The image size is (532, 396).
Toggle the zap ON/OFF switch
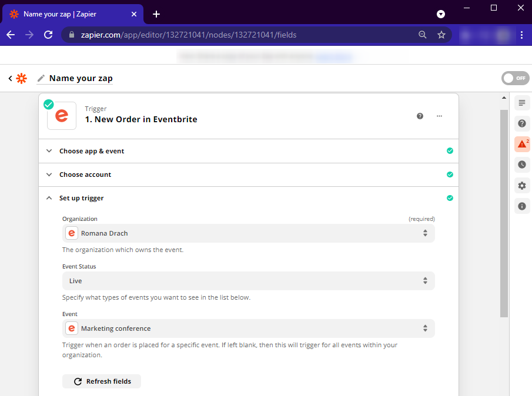515,78
